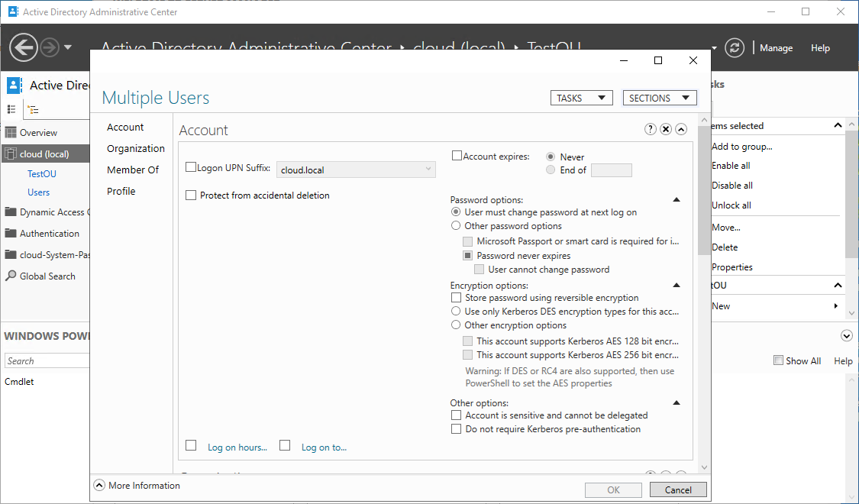
Task: Select cloud (local) node
Action: tap(46, 154)
